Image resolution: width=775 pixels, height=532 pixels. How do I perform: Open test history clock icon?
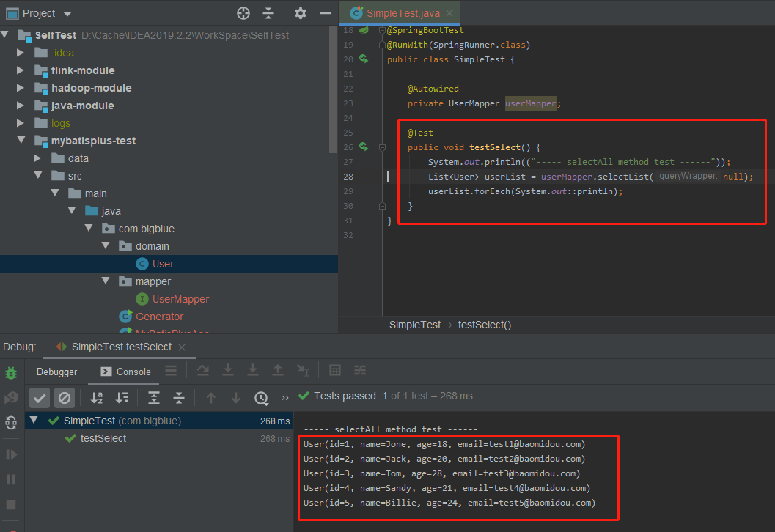(x=262, y=398)
